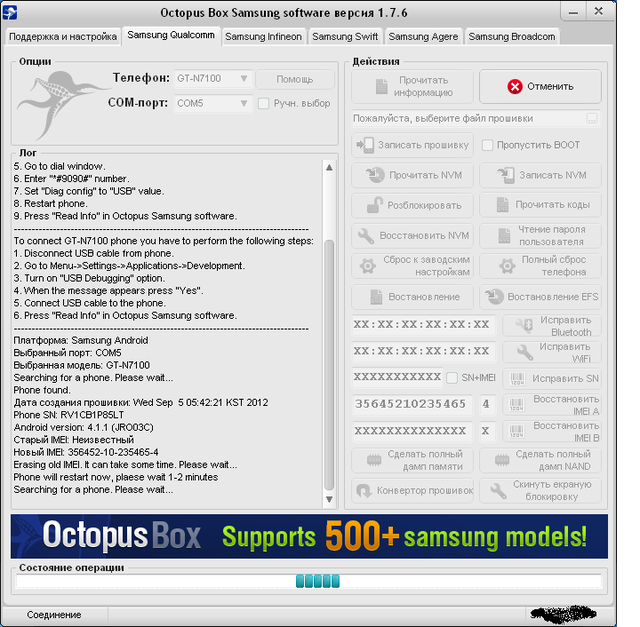The image size is (640, 627).
Task: Close the Octopus Box window
Action: pyautogui.click(x=599, y=11)
